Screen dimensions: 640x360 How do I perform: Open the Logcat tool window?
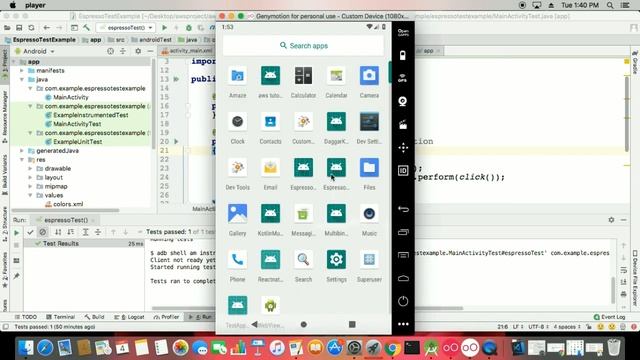[x=129, y=317]
